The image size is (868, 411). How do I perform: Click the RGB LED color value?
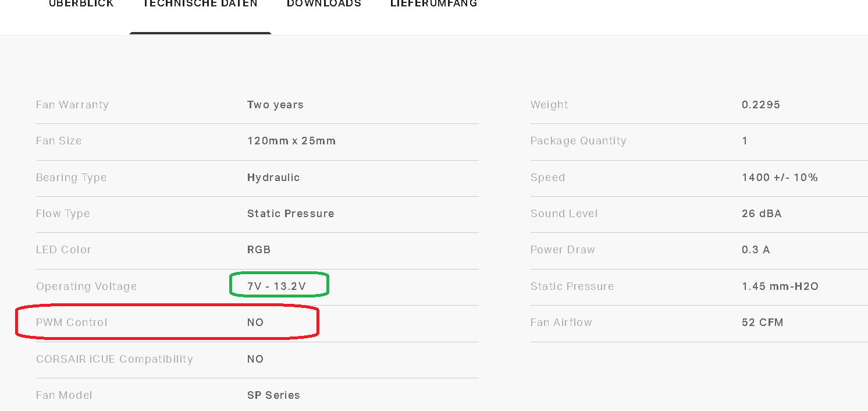click(259, 250)
